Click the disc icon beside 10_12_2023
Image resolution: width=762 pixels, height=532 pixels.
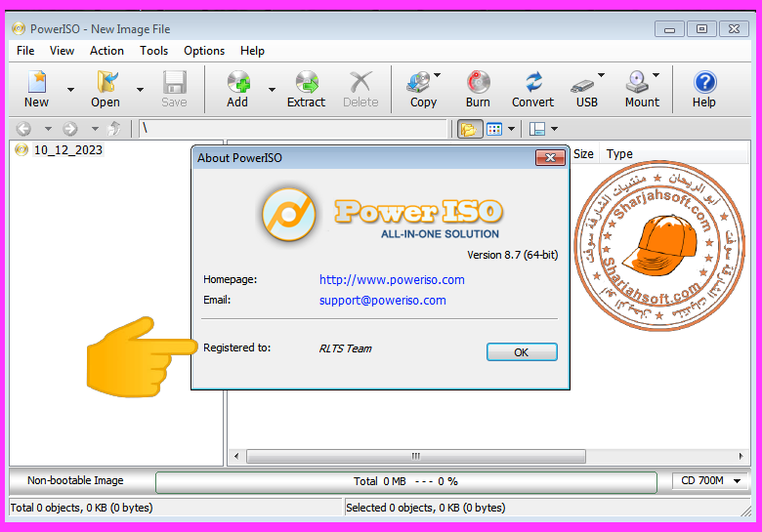[x=21, y=149]
